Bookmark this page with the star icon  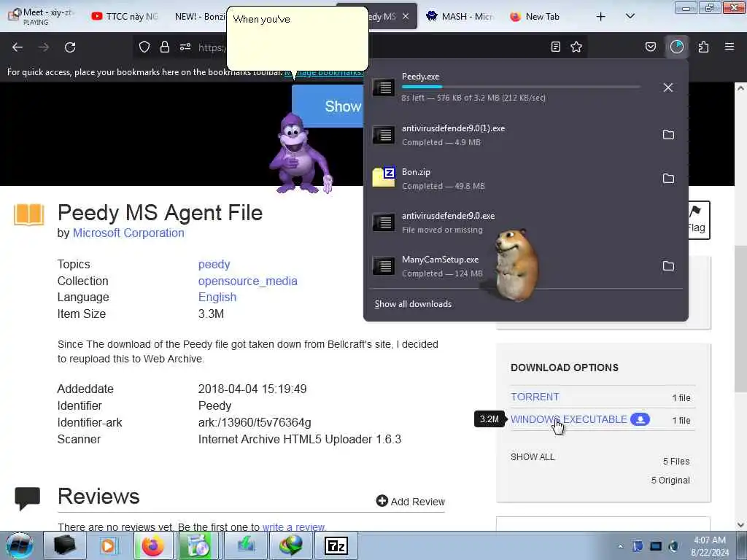coord(576,47)
